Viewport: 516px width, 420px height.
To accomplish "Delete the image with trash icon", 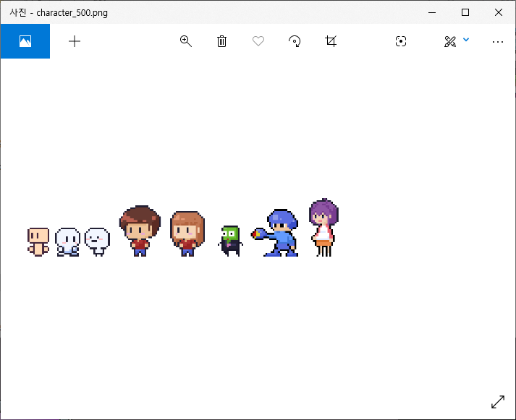I will pos(221,41).
